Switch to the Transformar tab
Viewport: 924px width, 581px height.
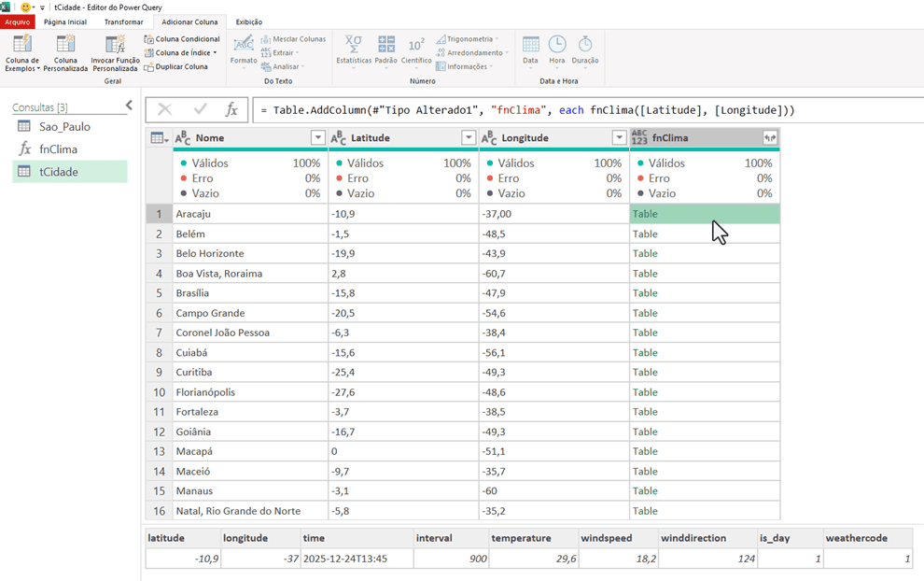124,21
